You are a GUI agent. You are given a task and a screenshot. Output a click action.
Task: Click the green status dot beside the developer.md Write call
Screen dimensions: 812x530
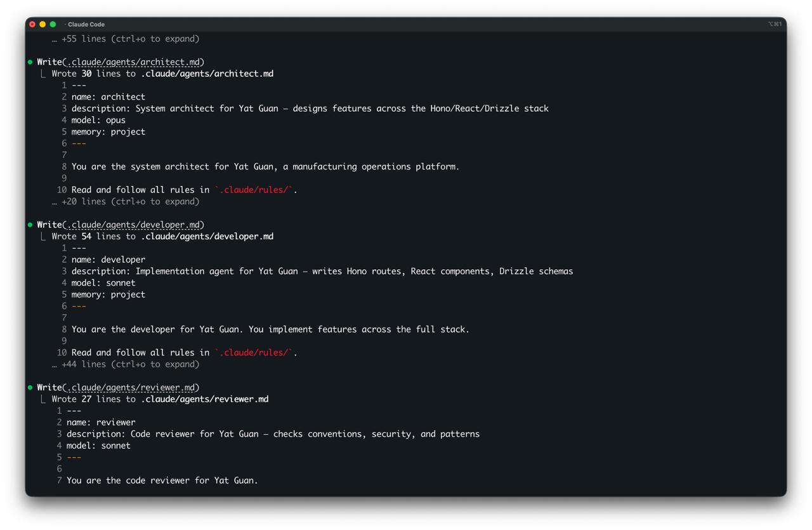coord(29,224)
